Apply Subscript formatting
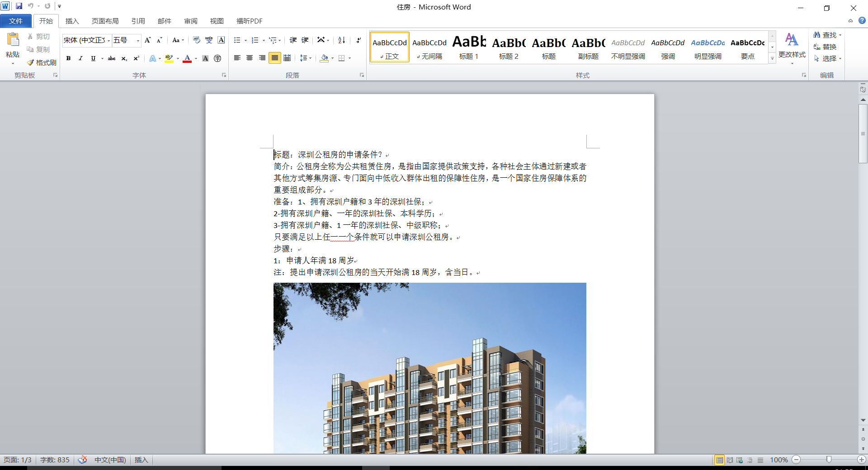Viewport: 868px width, 470px height. (124, 58)
